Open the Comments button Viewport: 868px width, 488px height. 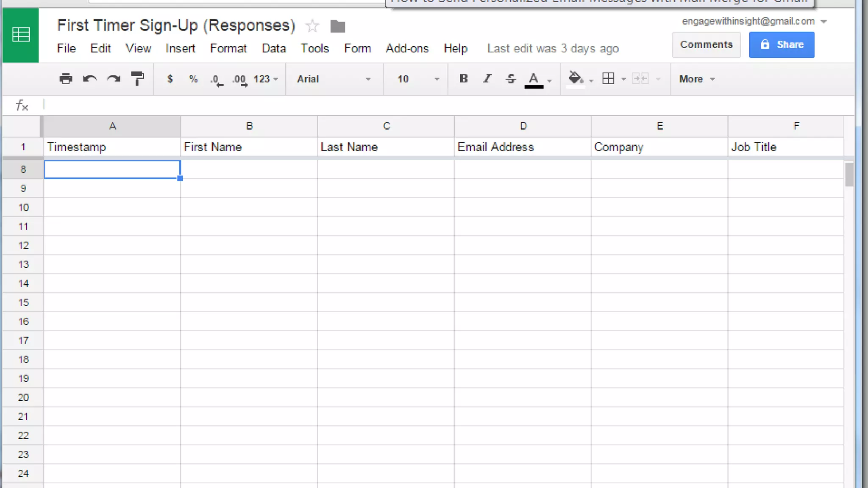(x=706, y=45)
